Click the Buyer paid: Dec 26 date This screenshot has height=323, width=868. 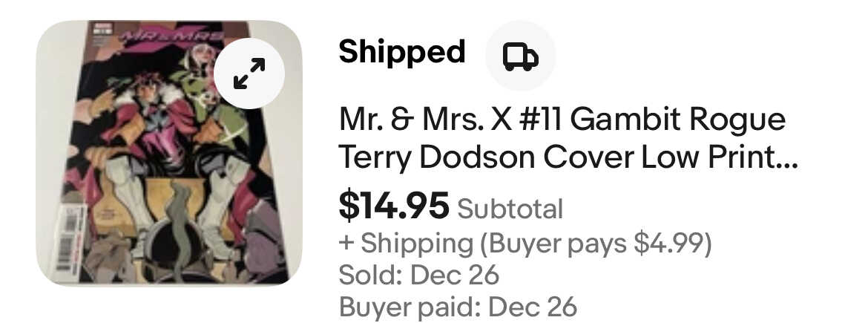(458, 307)
